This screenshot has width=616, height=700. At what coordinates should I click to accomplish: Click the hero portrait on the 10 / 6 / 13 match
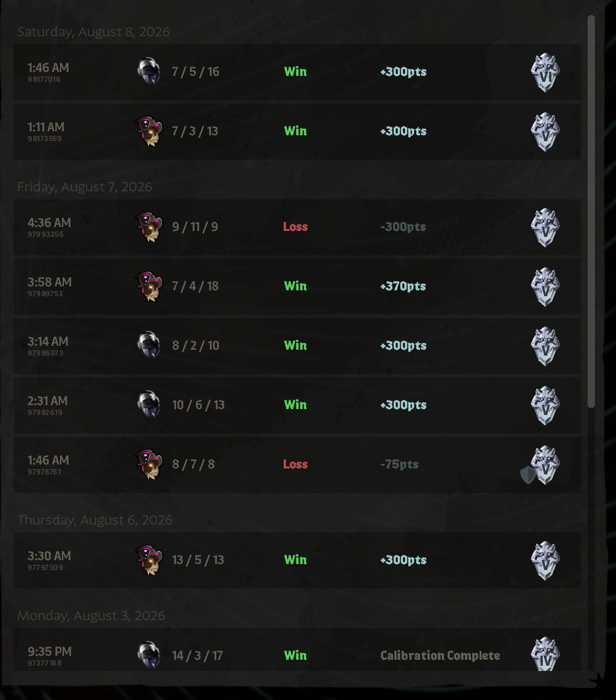click(x=148, y=404)
